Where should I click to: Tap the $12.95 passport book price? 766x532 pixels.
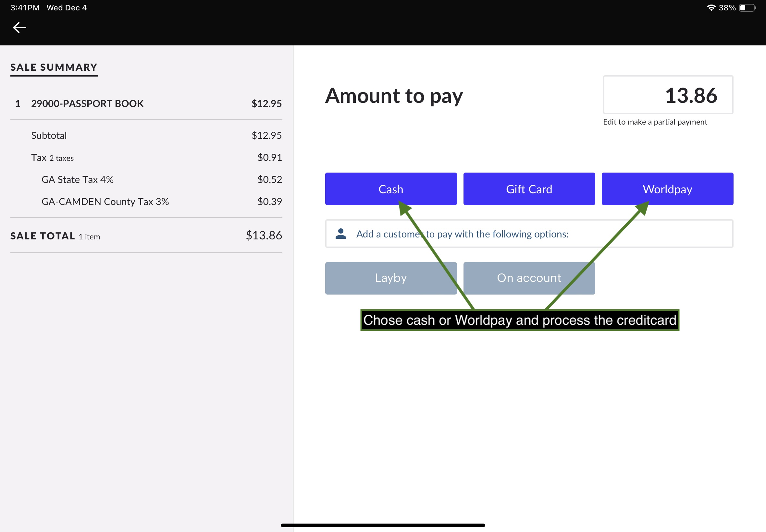coord(266,104)
